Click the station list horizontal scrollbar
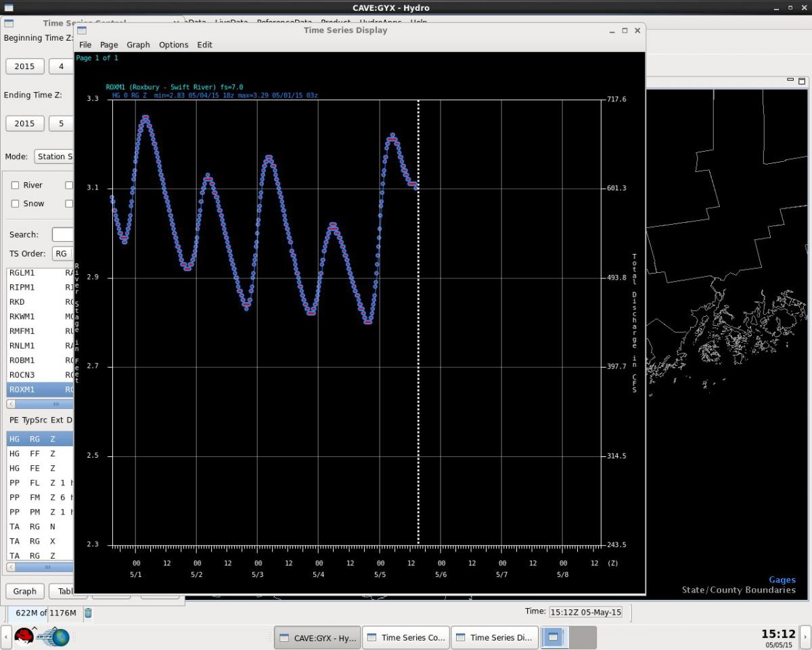The height and width of the screenshot is (650, 812). coord(44,404)
